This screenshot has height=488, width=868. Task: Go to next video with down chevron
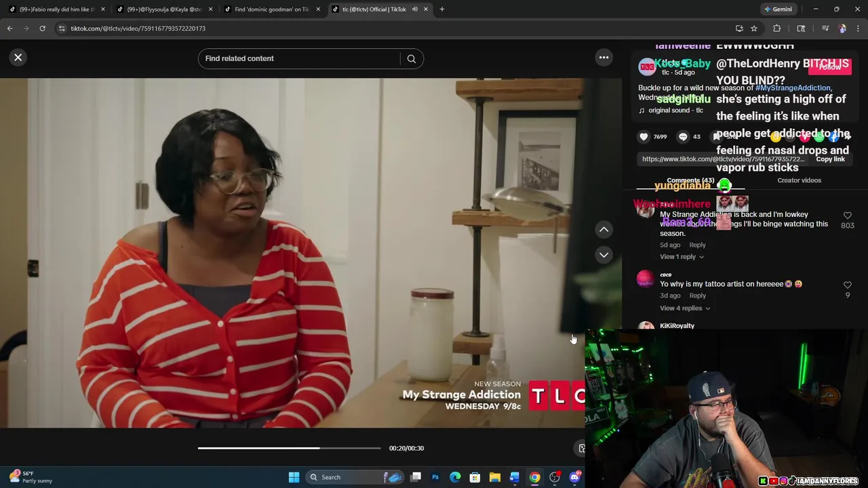pyautogui.click(x=604, y=255)
